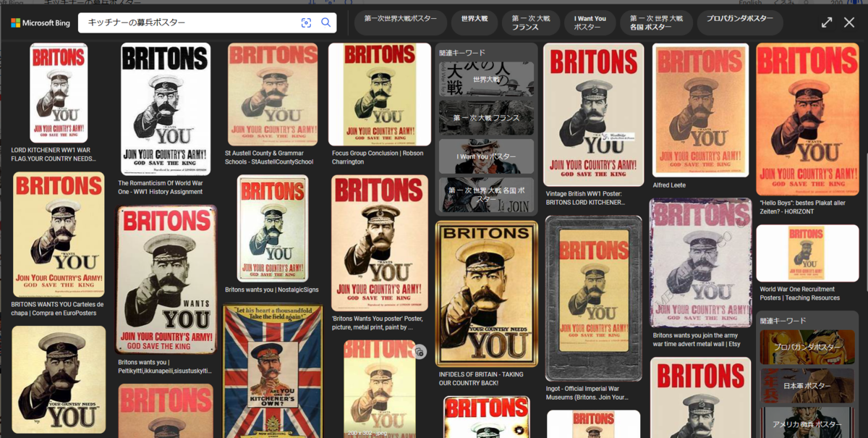Select the プロパガンダポスター chip in top bar

pyautogui.click(x=740, y=23)
